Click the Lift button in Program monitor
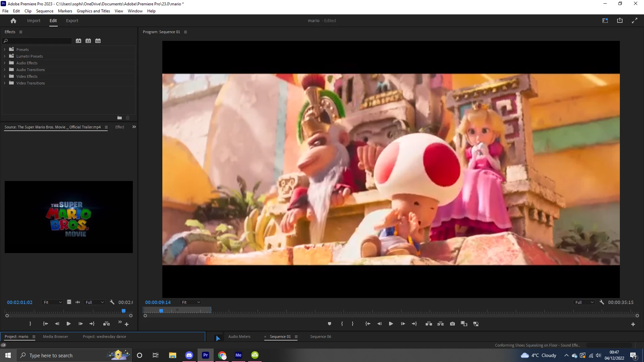 (429, 324)
